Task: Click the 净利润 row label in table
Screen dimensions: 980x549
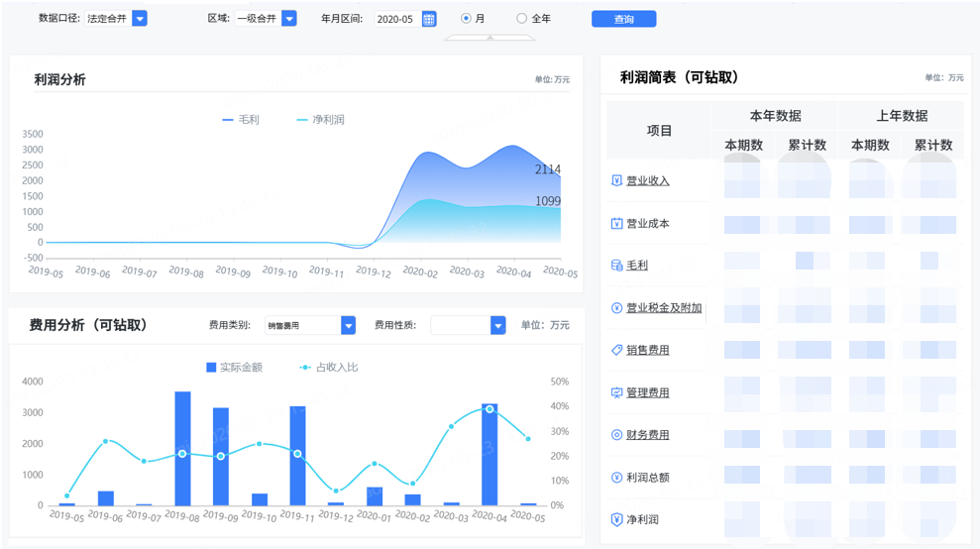Action: [642, 519]
